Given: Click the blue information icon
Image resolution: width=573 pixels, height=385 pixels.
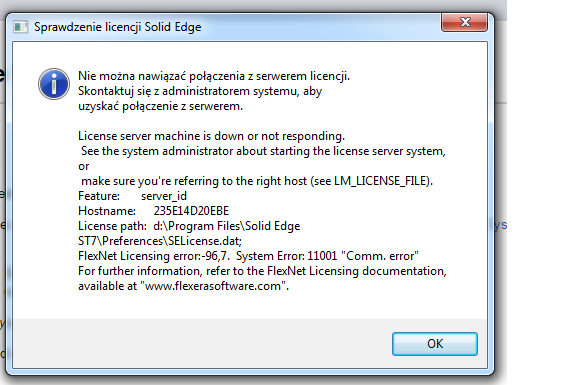Looking at the screenshot, I should click(54, 84).
